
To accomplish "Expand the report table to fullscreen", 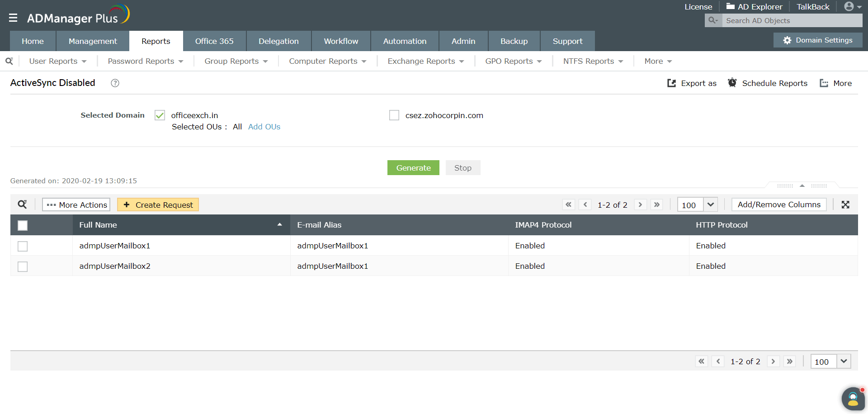I will (x=845, y=205).
